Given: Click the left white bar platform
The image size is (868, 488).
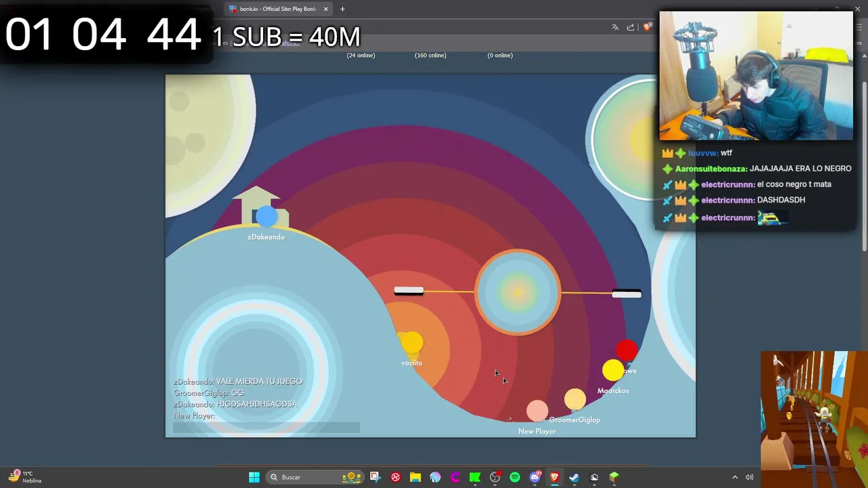Looking at the screenshot, I should 409,291.
